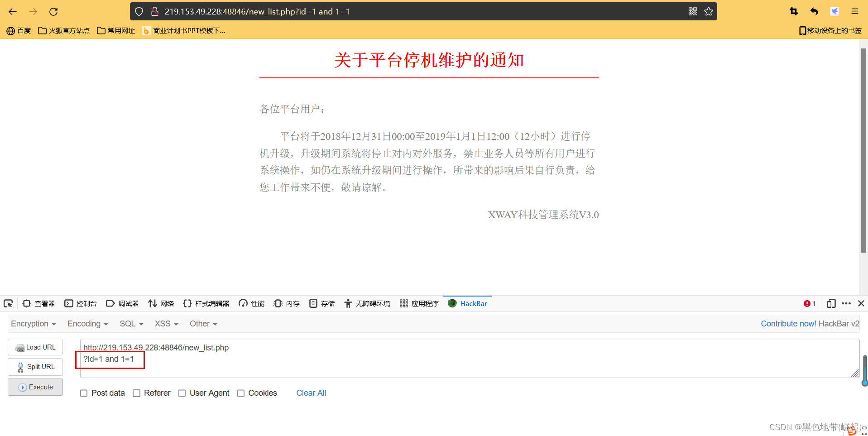The image size is (868, 436).
Task: Click the QR code icon in address bar
Action: point(692,12)
